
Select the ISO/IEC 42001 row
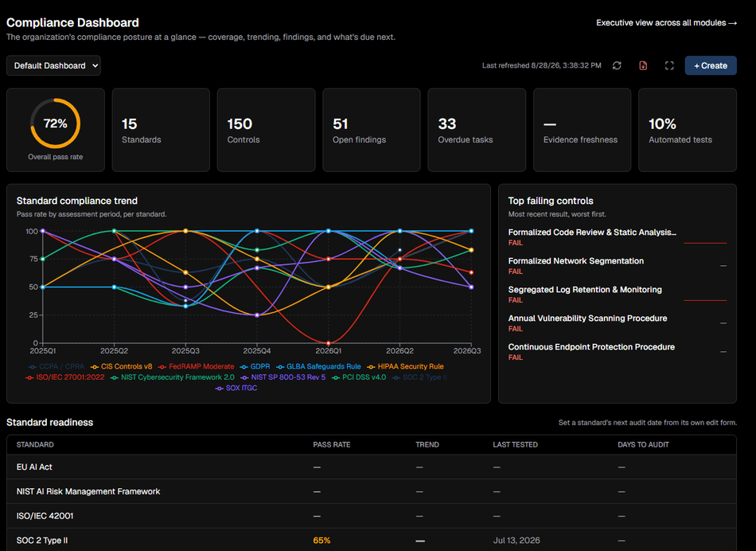tap(372, 516)
